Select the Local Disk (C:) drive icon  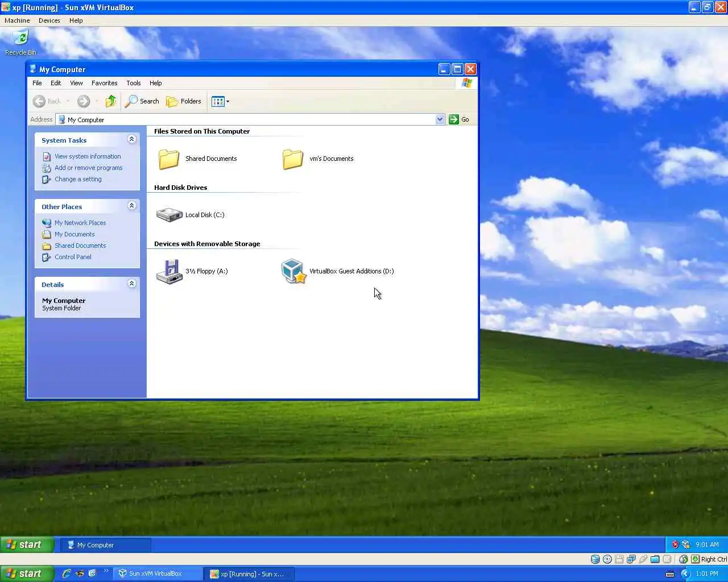click(169, 215)
